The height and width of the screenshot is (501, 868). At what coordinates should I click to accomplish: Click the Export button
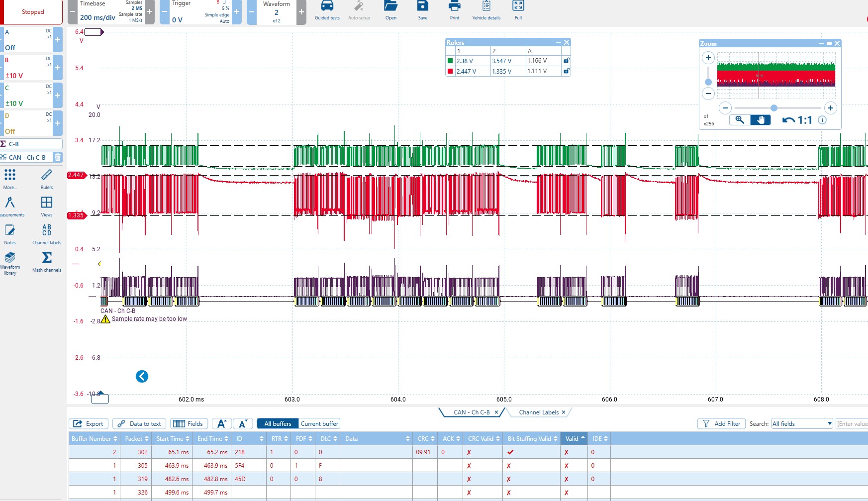coord(89,424)
